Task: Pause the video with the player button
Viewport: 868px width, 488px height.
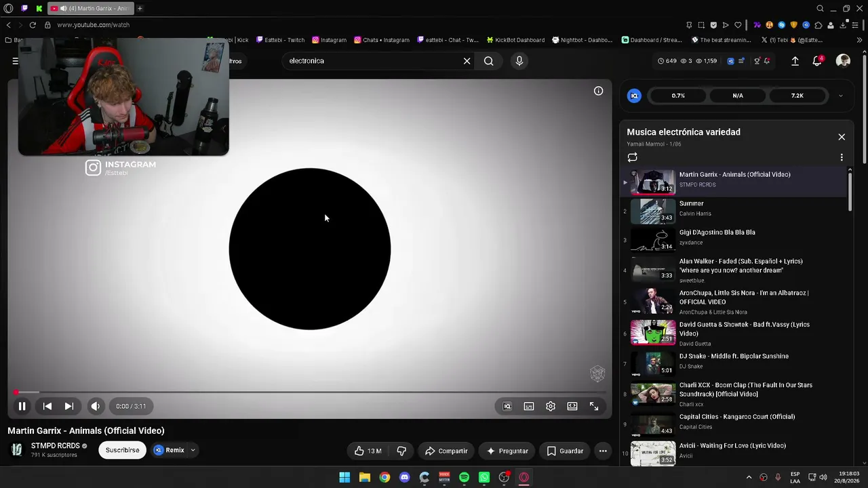Action: (x=22, y=406)
